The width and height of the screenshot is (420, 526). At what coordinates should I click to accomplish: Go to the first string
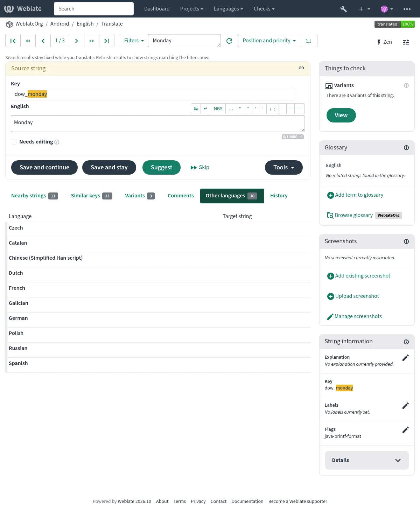13,41
